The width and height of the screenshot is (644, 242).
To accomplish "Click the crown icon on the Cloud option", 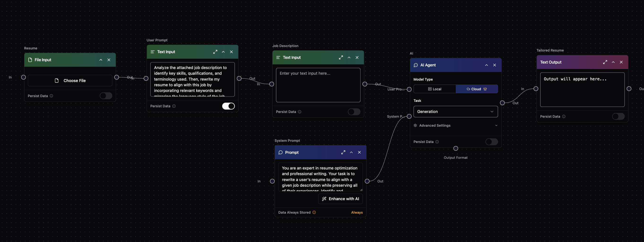I will click(485, 89).
